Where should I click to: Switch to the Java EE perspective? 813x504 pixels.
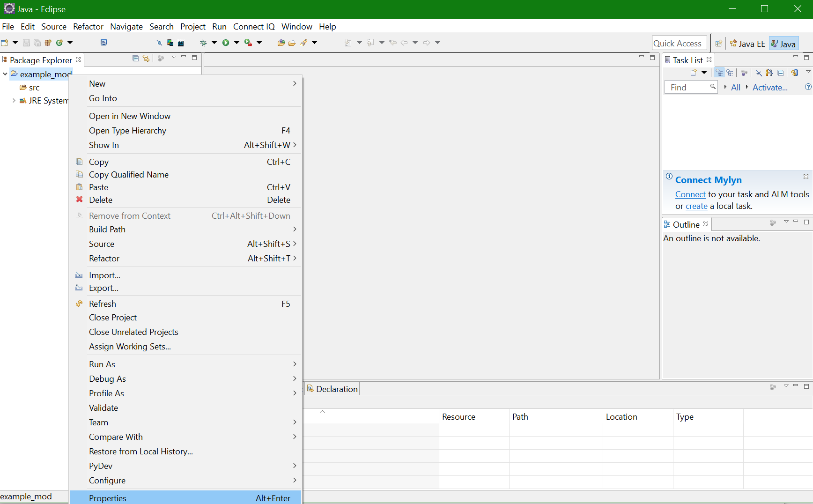click(x=747, y=44)
